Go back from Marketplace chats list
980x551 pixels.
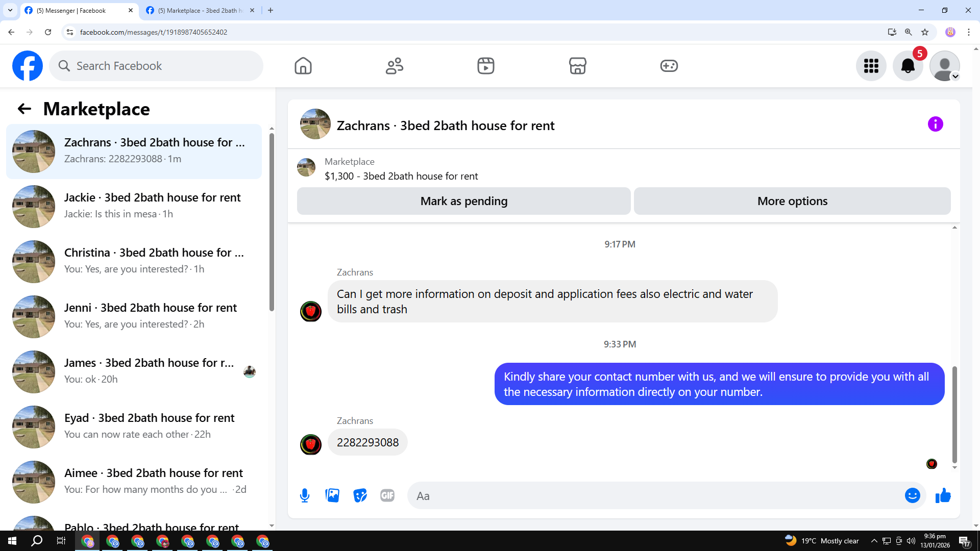[24, 109]
